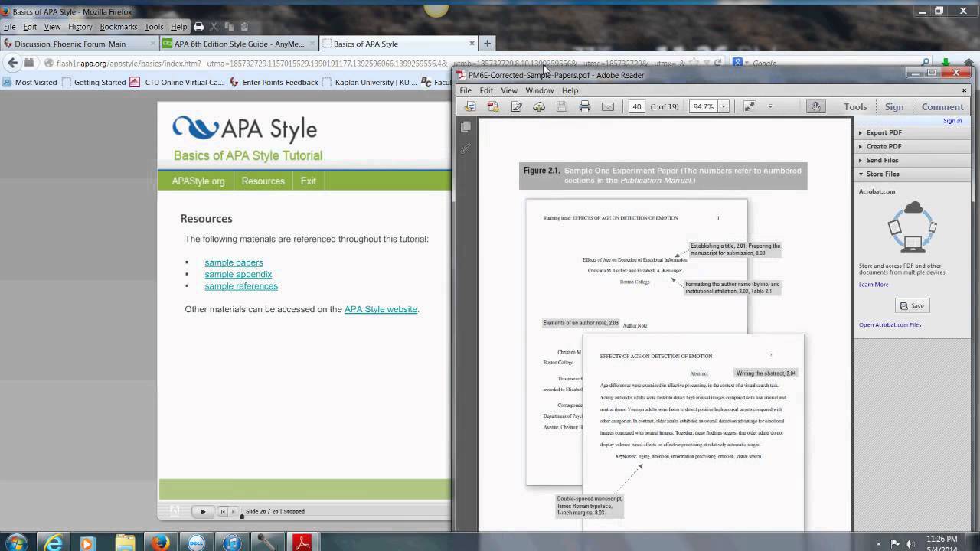The image size is (980, 551).
Task: Open Firefox Bookmarks menu
Action: (x=118, y=27)
